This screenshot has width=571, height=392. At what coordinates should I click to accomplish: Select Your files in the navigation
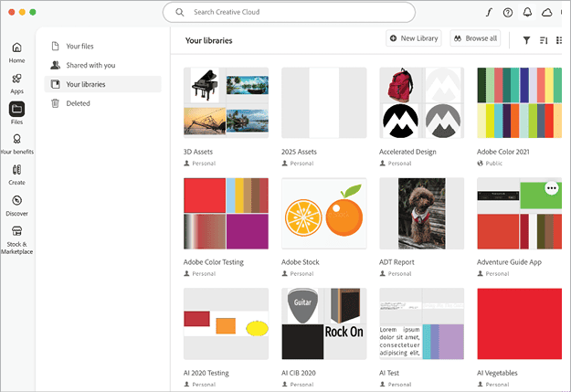(79, 46)
